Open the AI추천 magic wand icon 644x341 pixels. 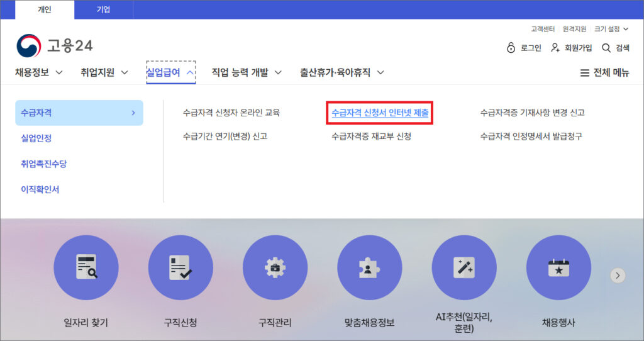[464, 267]
